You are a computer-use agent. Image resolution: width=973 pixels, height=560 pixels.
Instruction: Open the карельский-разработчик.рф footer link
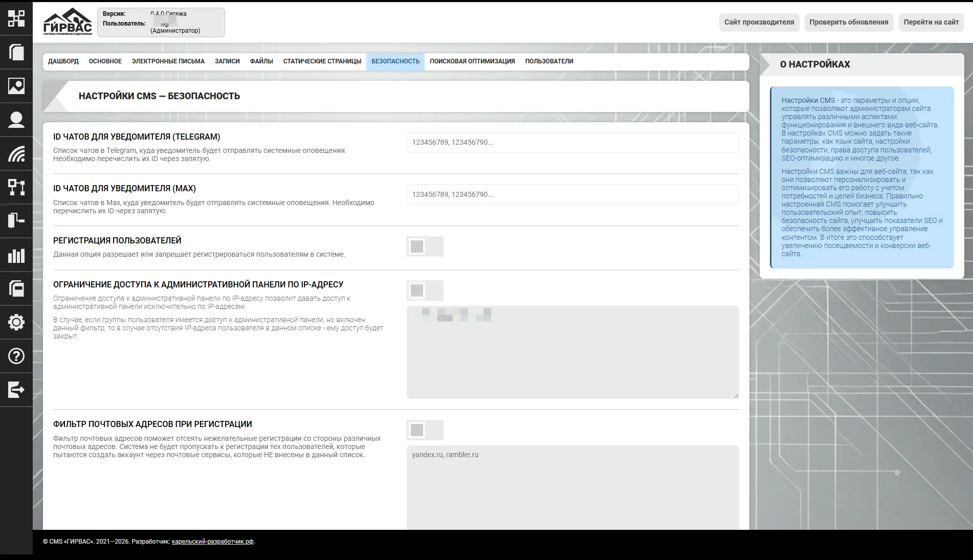tap(213, 542)
